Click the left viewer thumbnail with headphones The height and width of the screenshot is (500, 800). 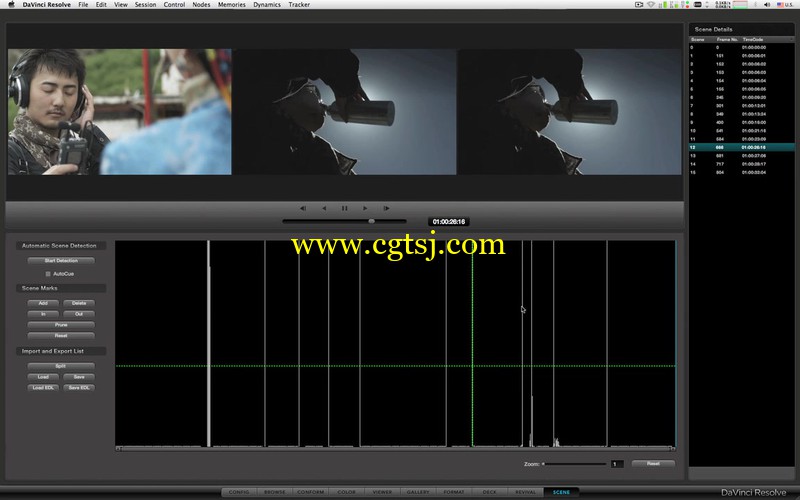[x=119, y=112]
